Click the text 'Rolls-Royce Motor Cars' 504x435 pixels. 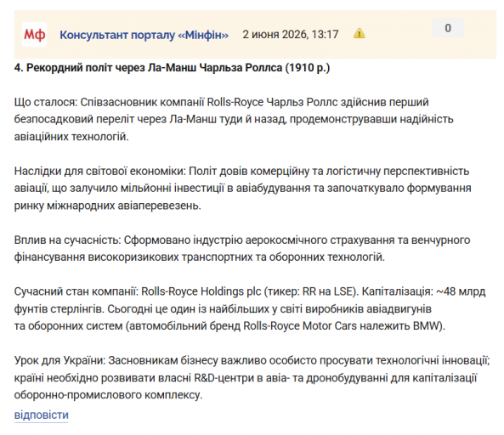tap(300, 326)
